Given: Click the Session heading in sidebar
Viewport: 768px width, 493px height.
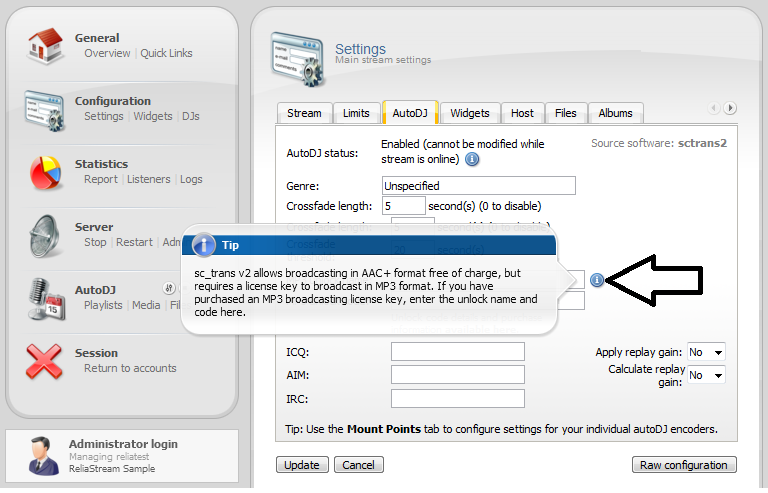Looking at the screenshot, I should [x=96, y=353].
